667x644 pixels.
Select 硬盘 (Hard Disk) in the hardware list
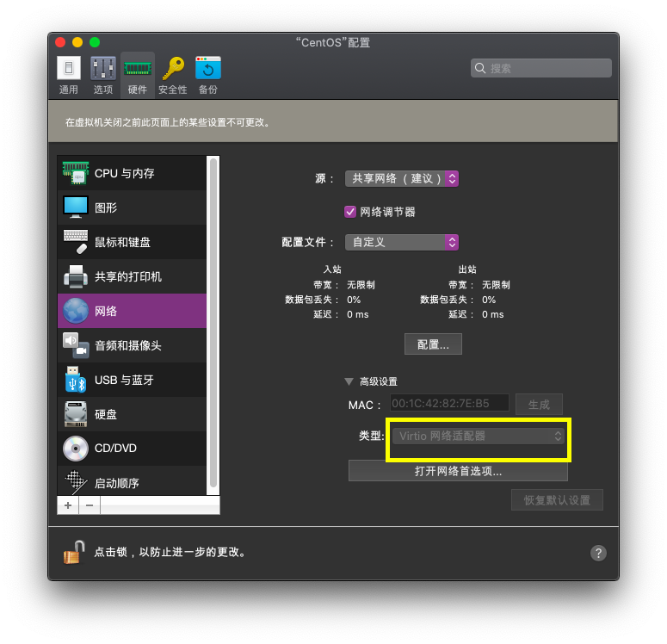tap(132, 414)
